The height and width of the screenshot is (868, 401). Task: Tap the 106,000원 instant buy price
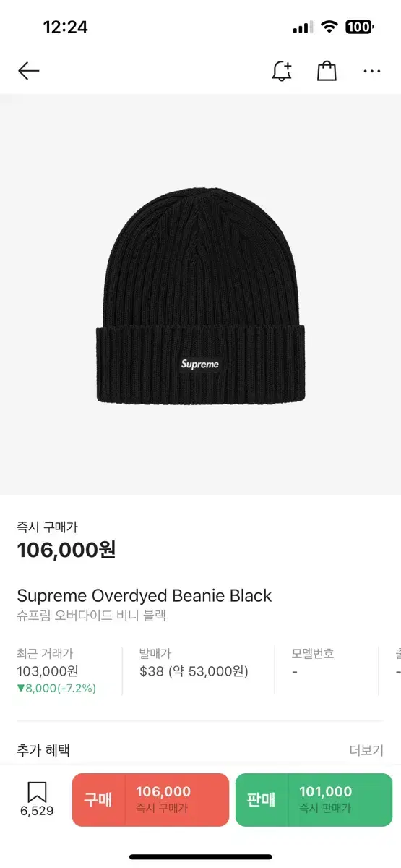(x=66, y=550)
